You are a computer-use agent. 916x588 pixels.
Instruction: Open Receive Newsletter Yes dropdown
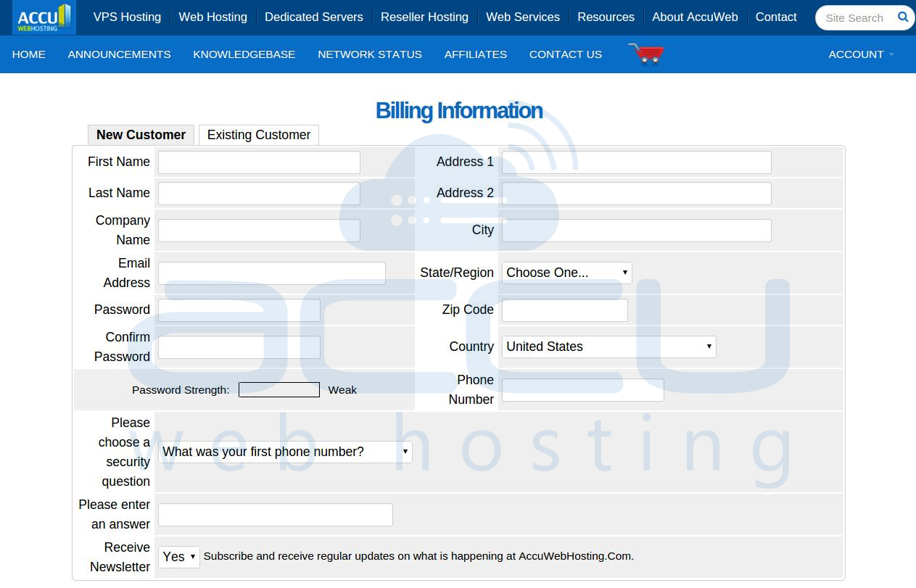coord(179,557)
